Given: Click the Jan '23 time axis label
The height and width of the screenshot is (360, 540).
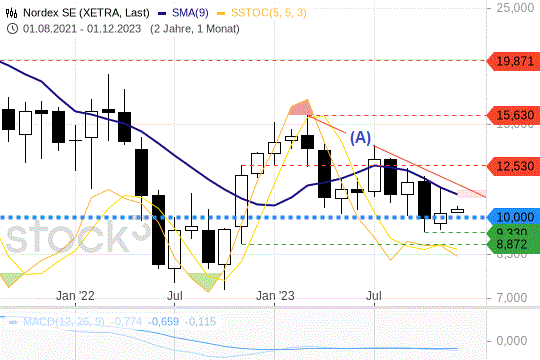Looking at the screenshot, I should click(x=275, y=296).
